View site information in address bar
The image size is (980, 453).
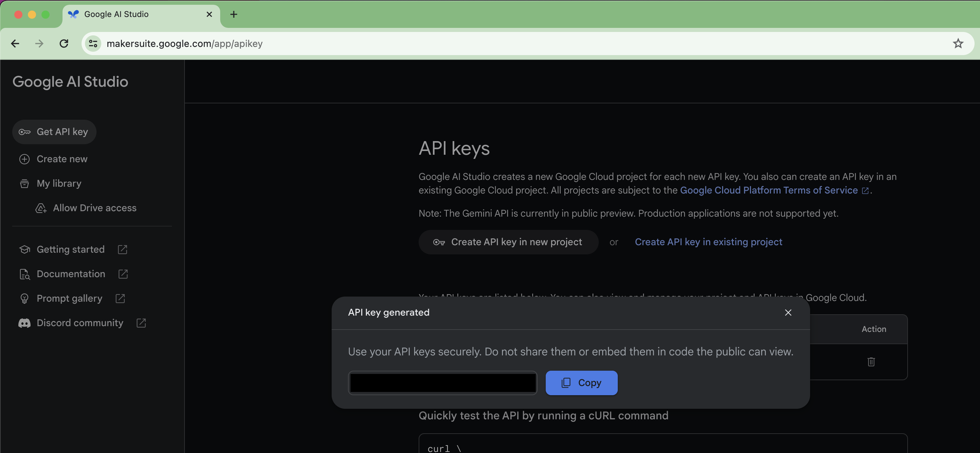(x=93, y=44)
